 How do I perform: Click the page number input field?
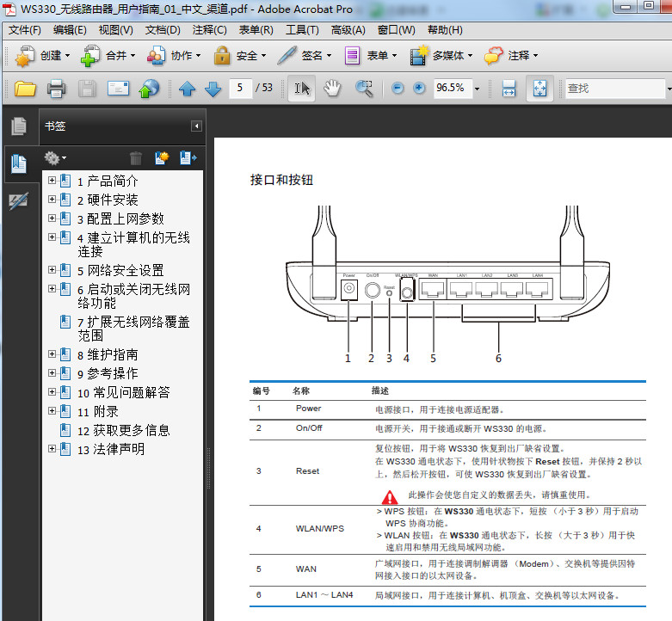click(241, 89)
